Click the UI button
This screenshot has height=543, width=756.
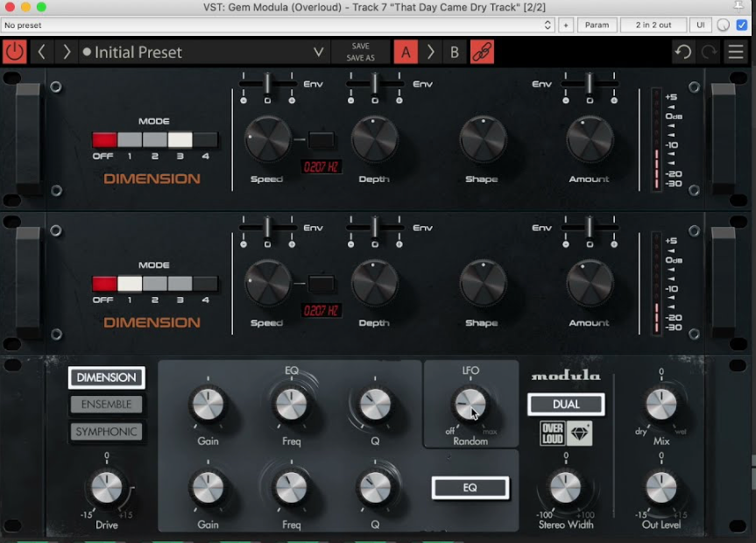point(700,25)
